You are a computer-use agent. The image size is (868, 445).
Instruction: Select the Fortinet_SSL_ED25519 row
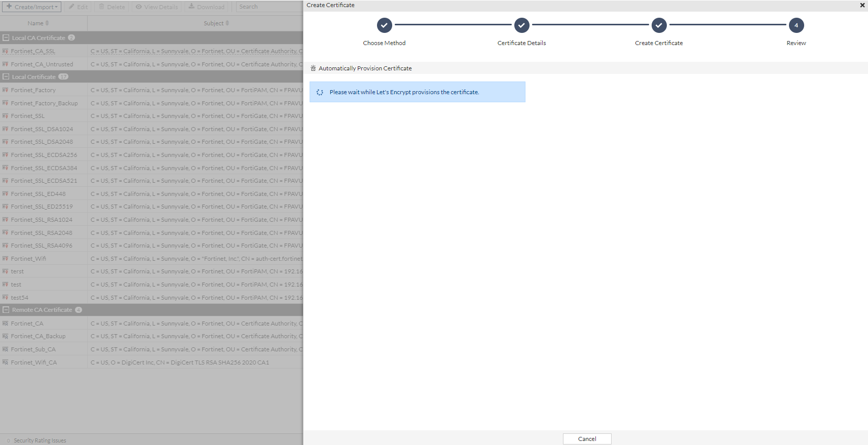coord(152,207)
